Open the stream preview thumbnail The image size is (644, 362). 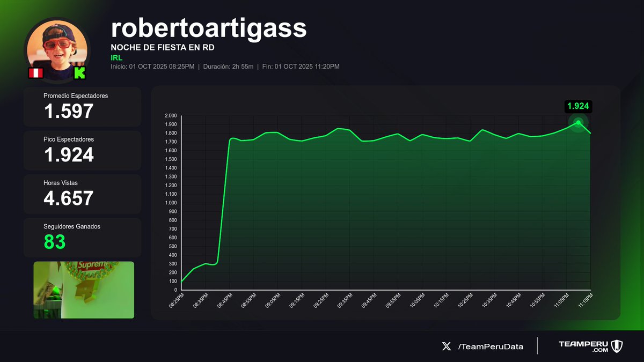pyautogui.click(x=84, y=290)
